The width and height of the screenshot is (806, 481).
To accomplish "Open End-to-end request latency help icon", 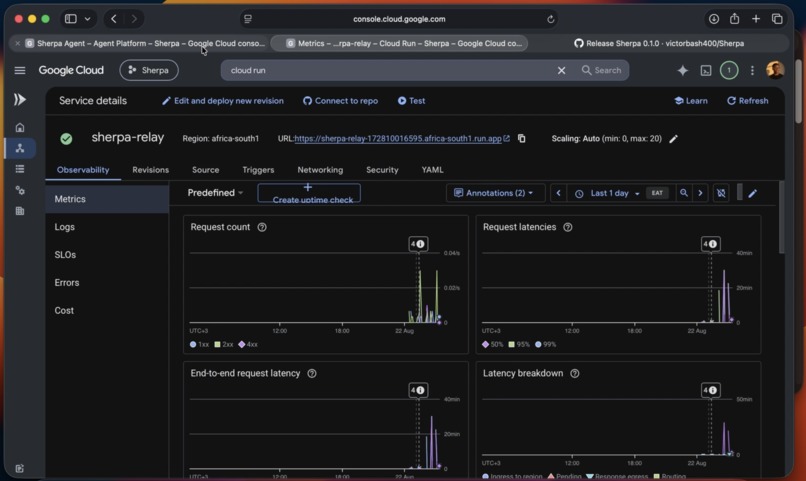I will (312, 374).
